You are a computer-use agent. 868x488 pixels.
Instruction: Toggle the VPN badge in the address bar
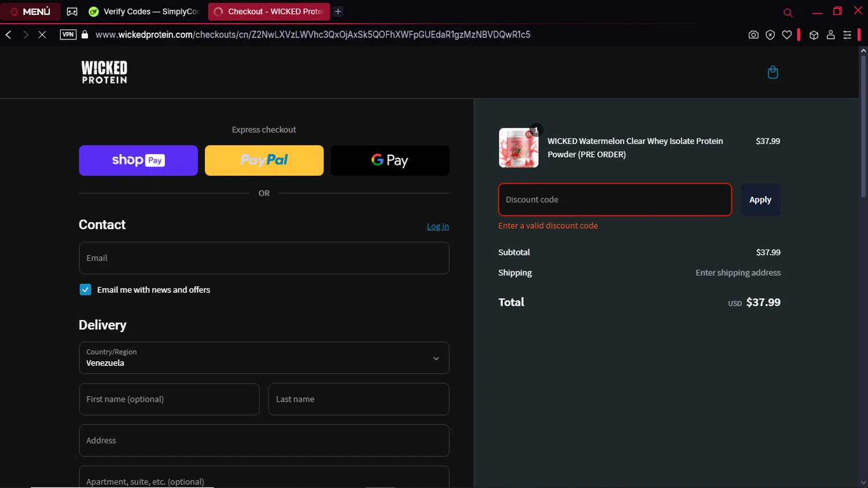pyautogui.click(x=68, y=35)
